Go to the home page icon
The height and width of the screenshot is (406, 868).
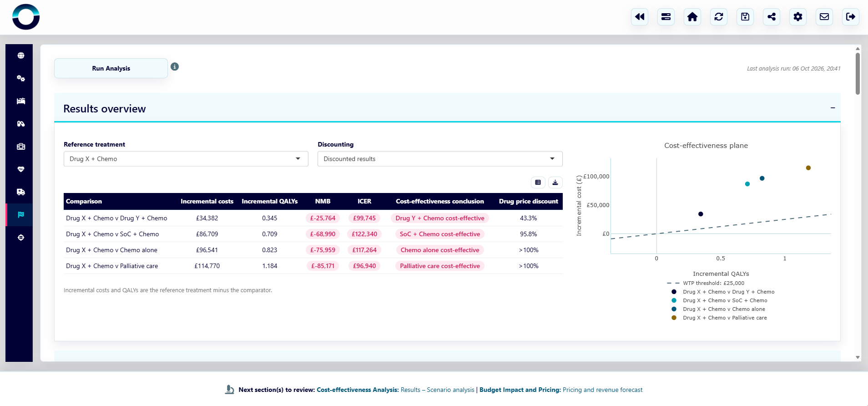(x=692, y=17)
